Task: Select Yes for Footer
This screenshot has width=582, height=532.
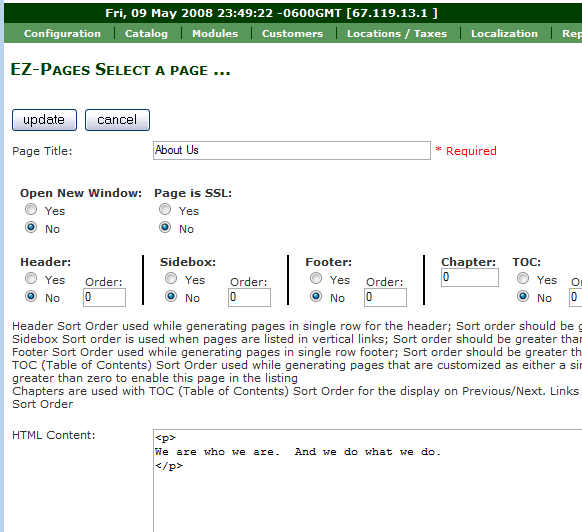Action: (x=316, y=278)
